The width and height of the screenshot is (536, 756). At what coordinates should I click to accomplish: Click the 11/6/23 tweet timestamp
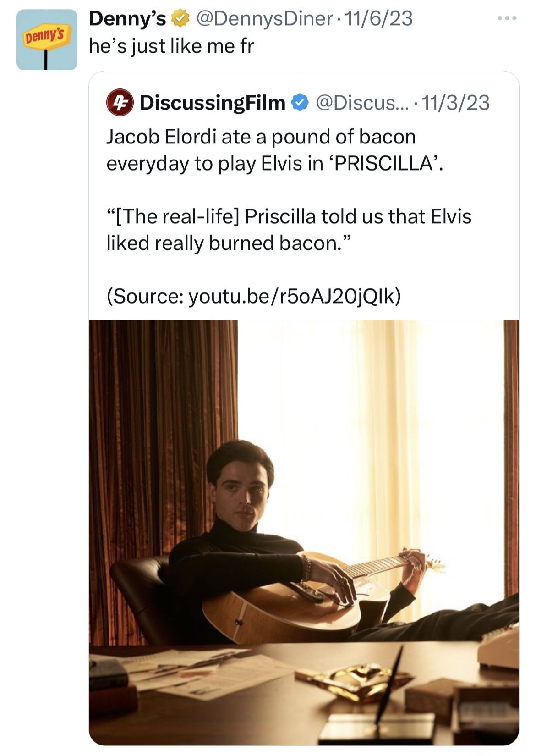[x=378, y=19]
